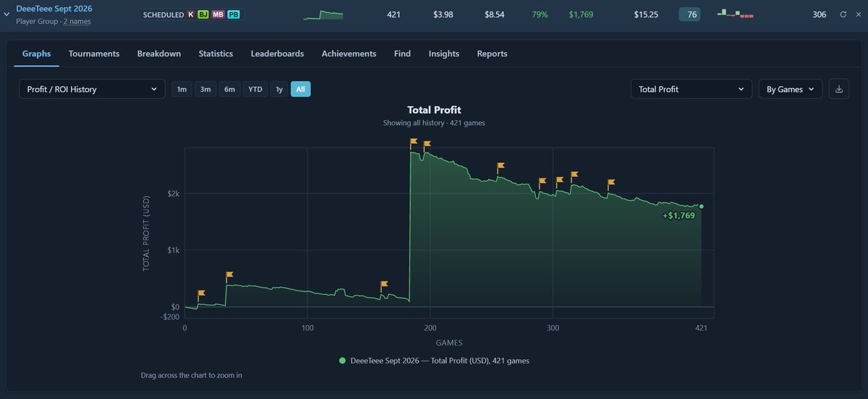868x399 pixels.
Task: Click the green BJ badge icon
Action: 203,14
